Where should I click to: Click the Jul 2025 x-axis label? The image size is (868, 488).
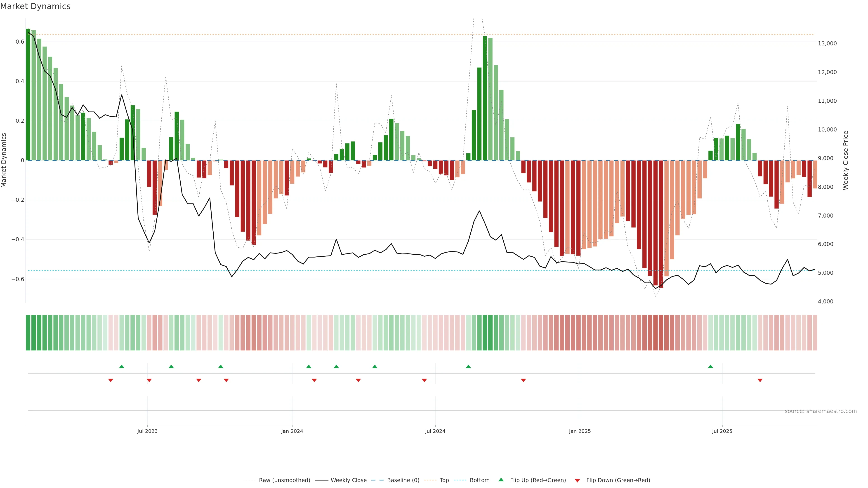tap(722, 431)
